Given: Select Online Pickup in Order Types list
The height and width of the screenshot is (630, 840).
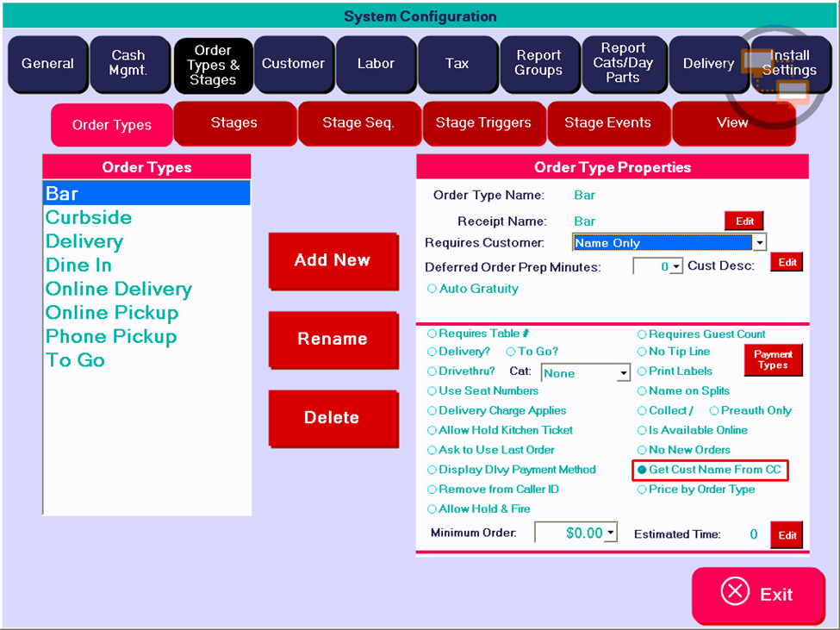Looking at the screenshot, I should point(113,312).
